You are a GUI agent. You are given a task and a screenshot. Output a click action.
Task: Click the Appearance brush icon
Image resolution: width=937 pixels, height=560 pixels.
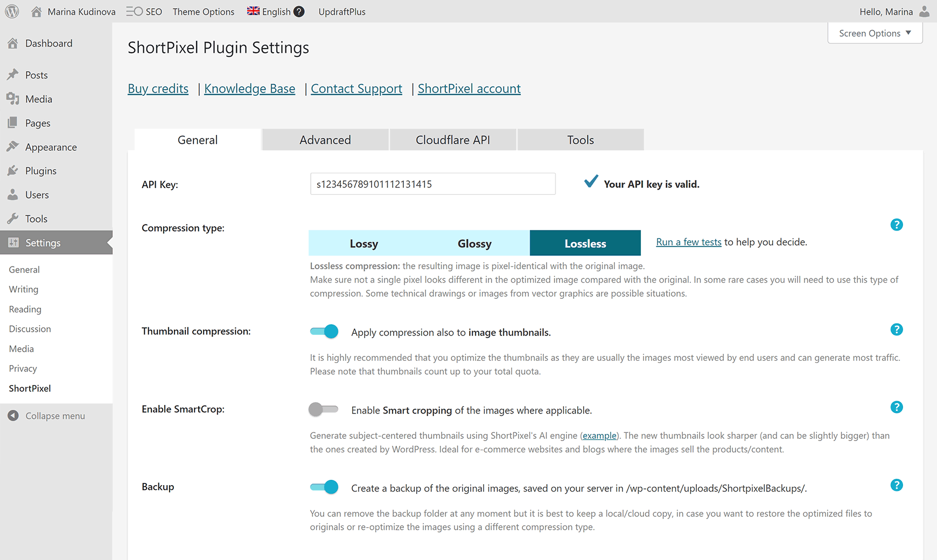point(13,146)
